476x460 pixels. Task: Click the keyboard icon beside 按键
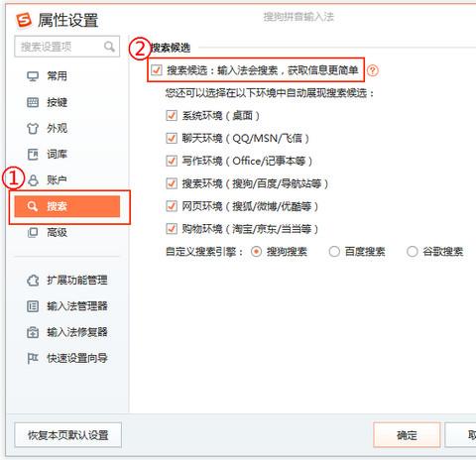33,102
